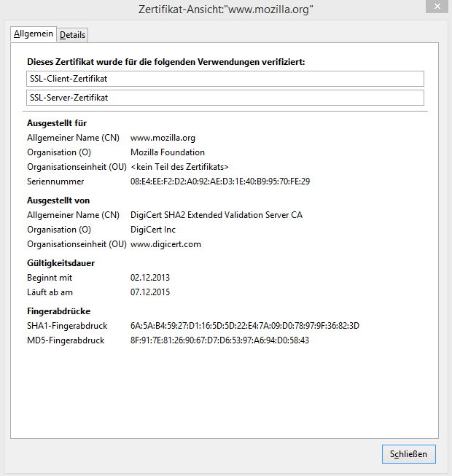Click the SHA1 fingerprint value 6A:5A:B4...
The height and width of the screenshot is (476, 452).
coord(245,326)
